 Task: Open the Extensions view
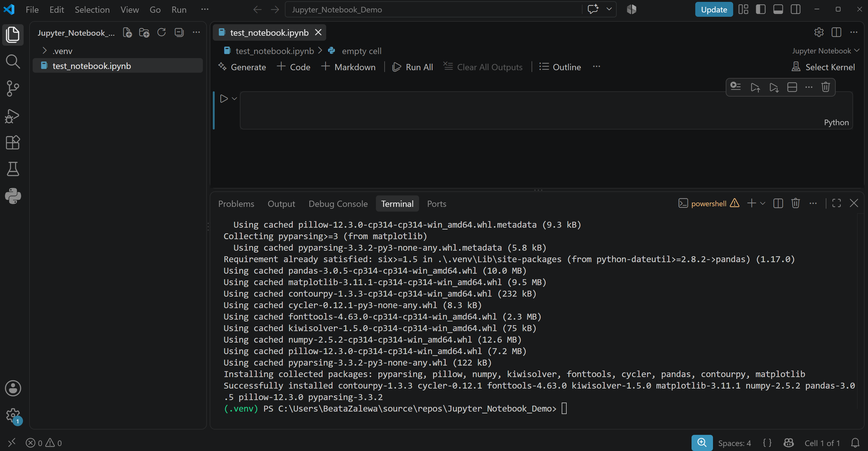pos(13,143)
